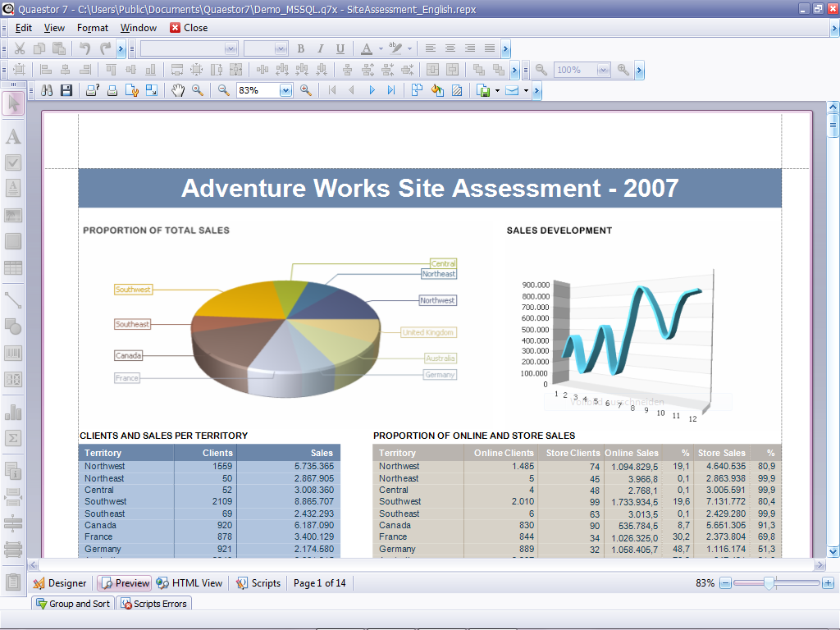The height and width of the screenshot is (630, 840).
Task: Switch to the HTML View tab
Action: pos(189,583)
